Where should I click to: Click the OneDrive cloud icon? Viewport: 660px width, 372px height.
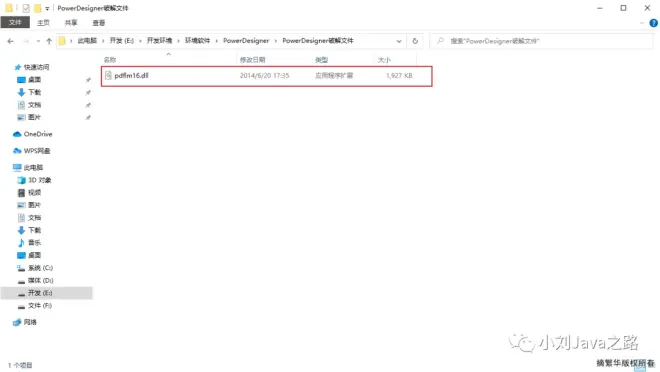click(x=17, y=134)
